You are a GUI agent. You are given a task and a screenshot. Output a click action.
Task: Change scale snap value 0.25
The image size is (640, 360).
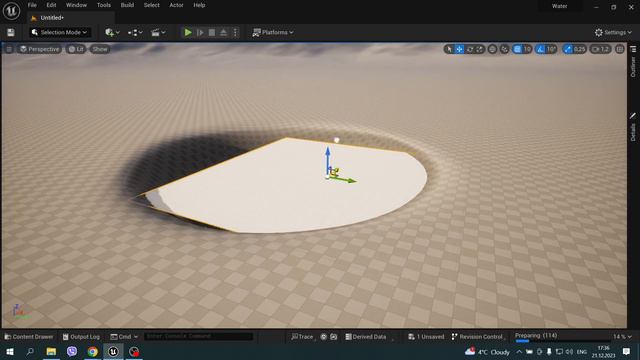tap(580, 49)
